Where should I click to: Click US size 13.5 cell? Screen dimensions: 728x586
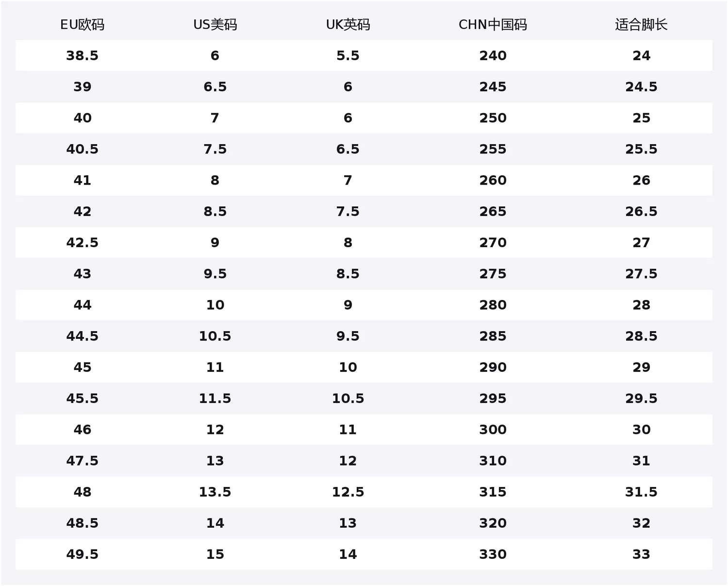(x=215, y=492)
